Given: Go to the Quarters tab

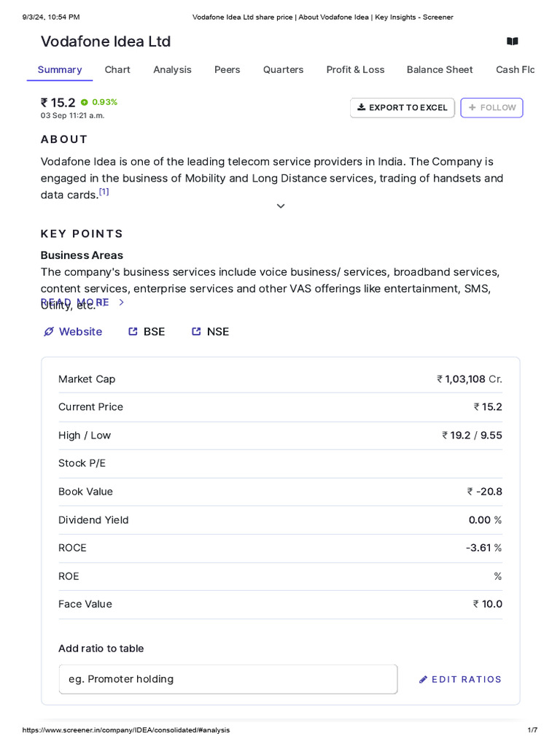Looking at the screenshot, I should (283, 69).
